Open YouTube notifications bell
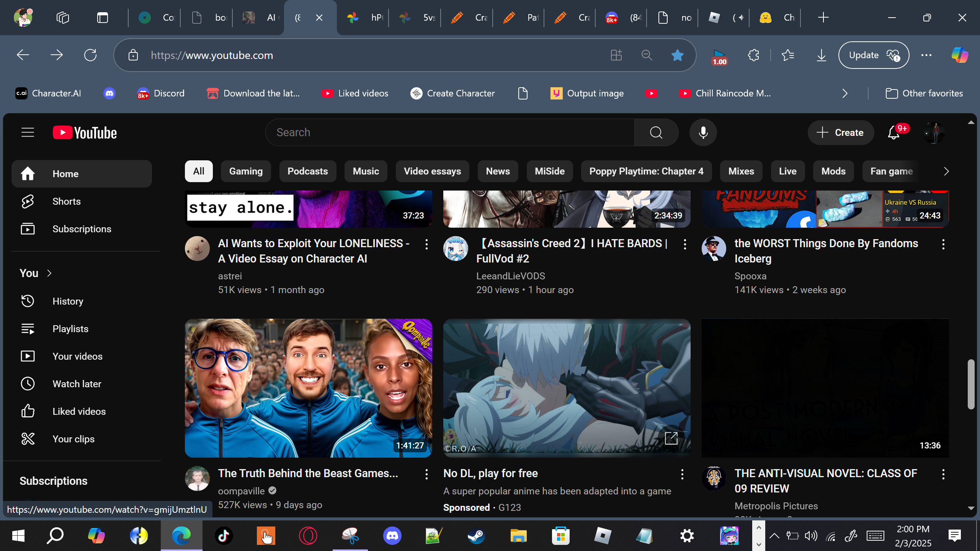This screenshot has height=551, width=980. point(894,132)
